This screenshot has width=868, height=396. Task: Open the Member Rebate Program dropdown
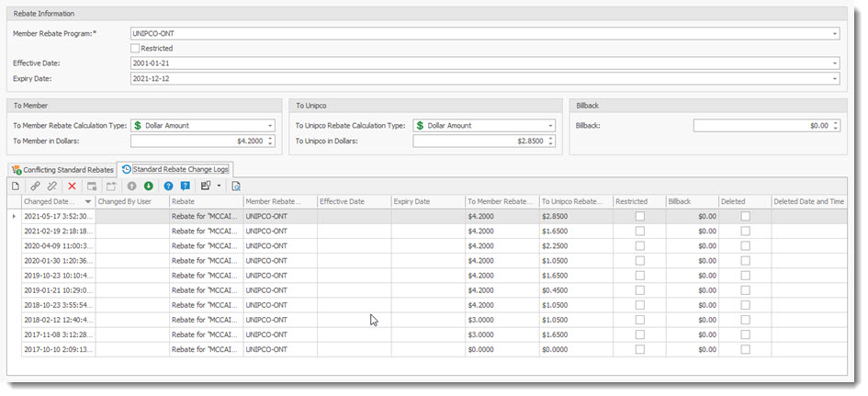pyautogui.click(x=834, y=33)
